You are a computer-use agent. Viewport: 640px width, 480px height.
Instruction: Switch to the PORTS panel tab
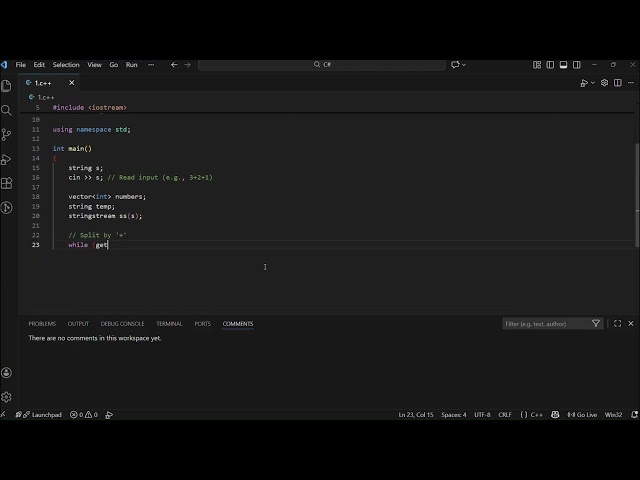[202, 324]
